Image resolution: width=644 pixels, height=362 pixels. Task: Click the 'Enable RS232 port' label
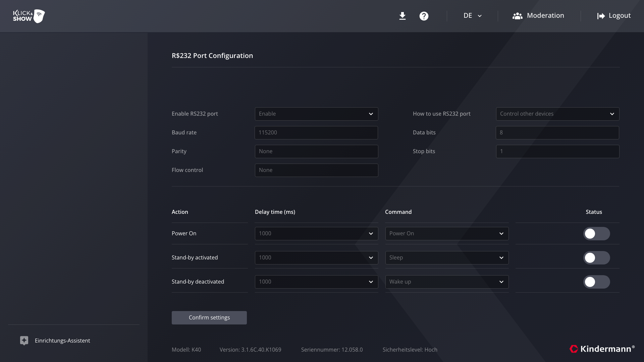pyautogui.click(x=195, y=114)
